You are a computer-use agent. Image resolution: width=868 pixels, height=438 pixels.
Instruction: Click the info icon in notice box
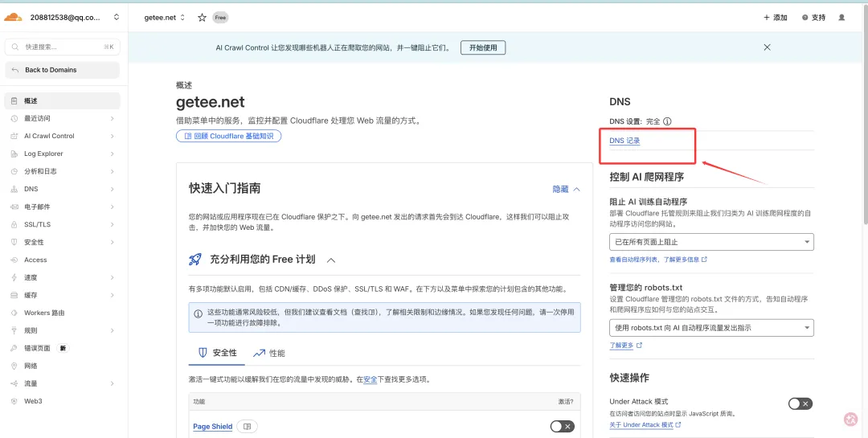pyautogui.click(x=199, y=313)
